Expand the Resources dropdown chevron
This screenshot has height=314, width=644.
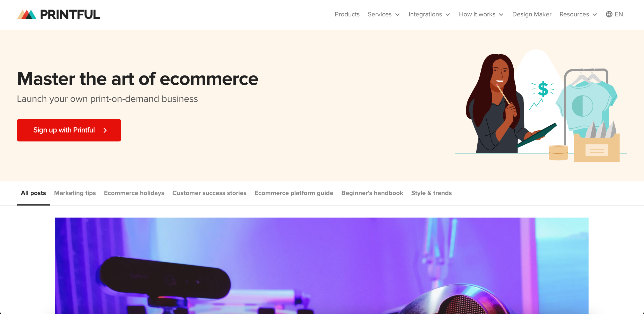point(595,15)
